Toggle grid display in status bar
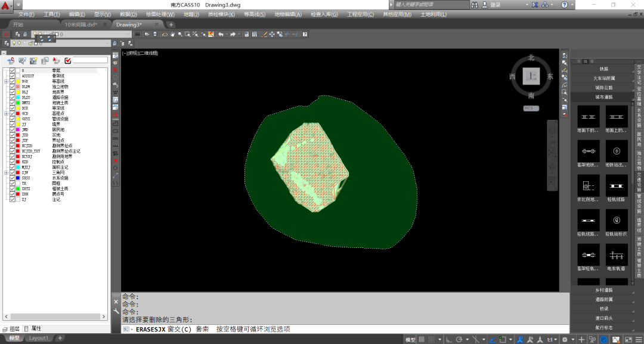Image resolution: width=644 pixels, height=344 pixels. [x=422, y=339]
